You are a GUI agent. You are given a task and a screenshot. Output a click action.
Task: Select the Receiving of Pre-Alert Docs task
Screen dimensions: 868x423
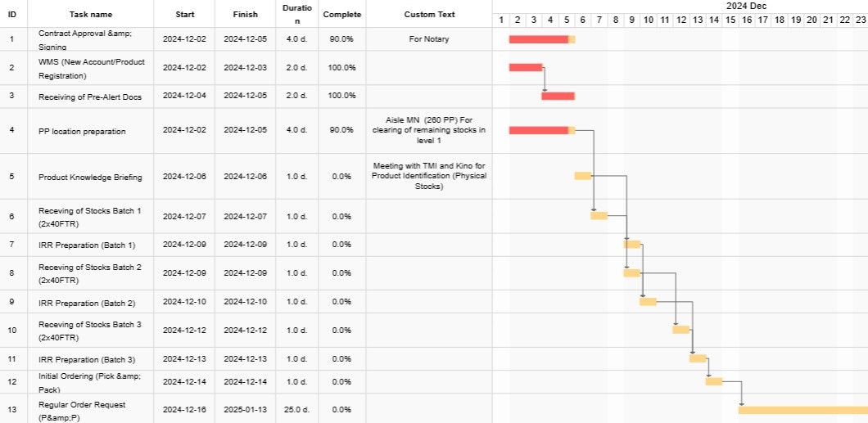click(x=90, y=97)
